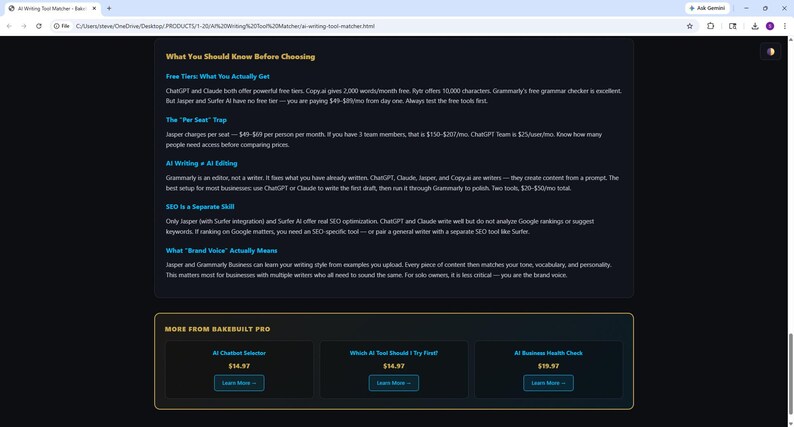Click the page vertical scrollbar thumb
This screenshot has width=794, height=427.
[x=789, y=373]
